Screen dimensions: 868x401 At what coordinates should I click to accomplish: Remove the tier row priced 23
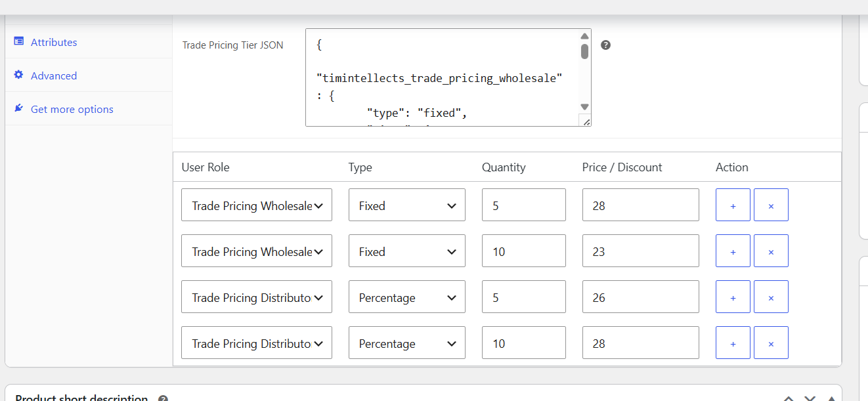click(x=771, y=251)
